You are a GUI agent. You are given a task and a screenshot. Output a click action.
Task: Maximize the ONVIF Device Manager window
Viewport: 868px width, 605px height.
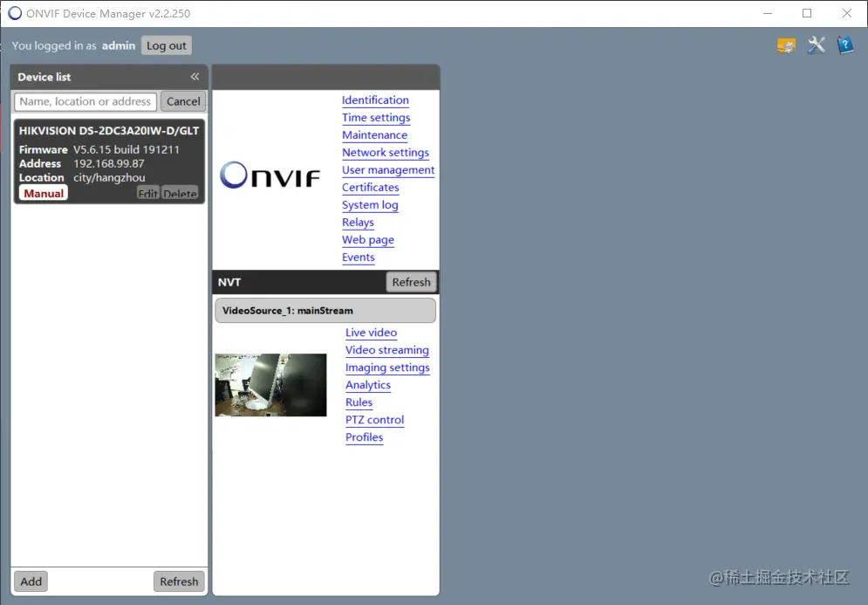(x=807, y=13)
